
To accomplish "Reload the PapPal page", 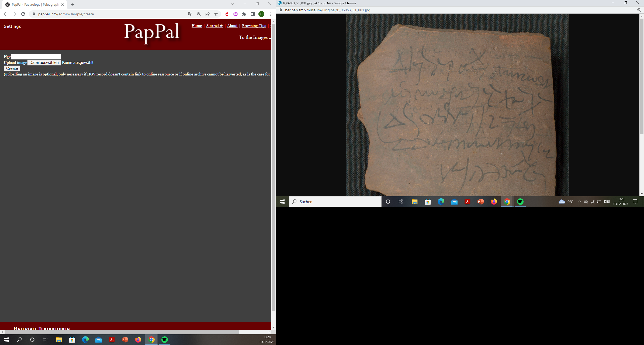I will 23,14.
